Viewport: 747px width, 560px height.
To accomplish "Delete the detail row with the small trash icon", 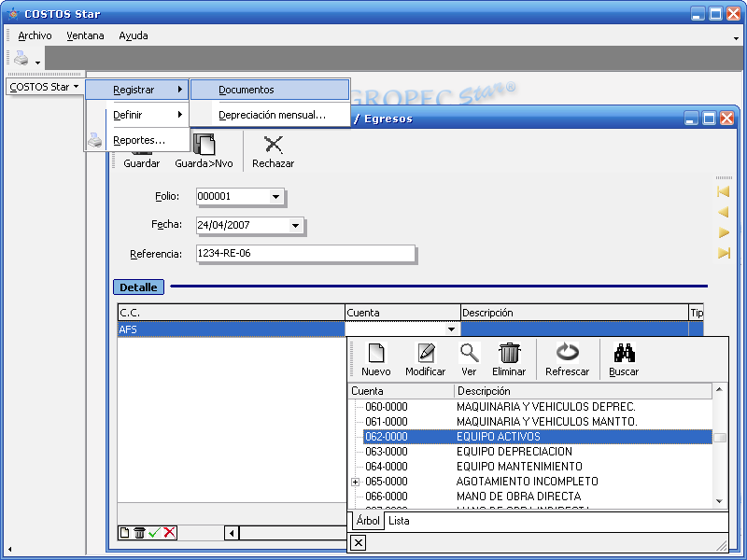I will (139, 533).
